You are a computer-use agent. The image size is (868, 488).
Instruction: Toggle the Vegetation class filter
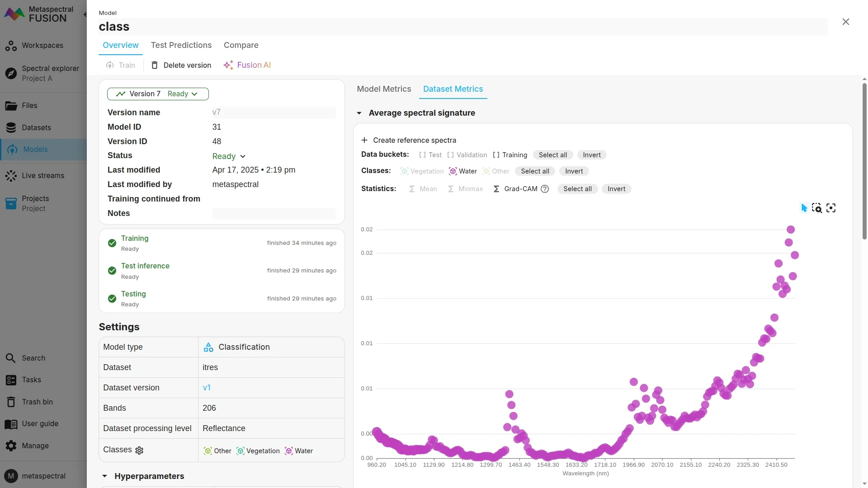[422, 171]
